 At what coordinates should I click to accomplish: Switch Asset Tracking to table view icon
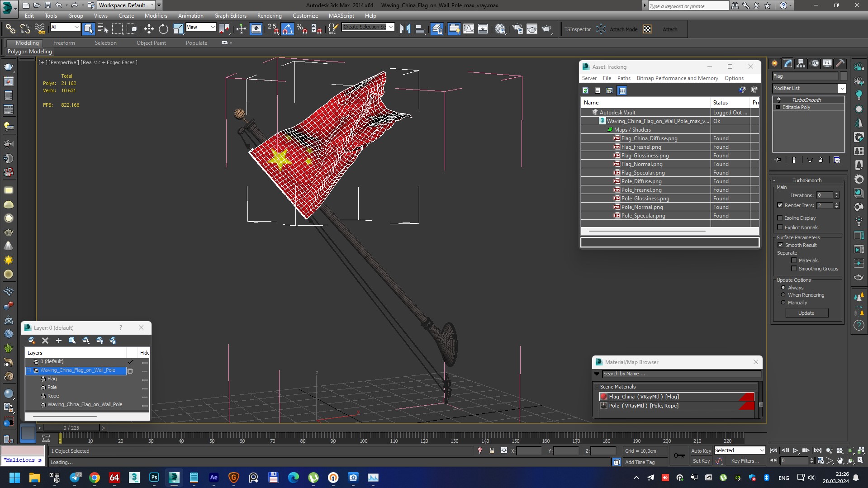click(622, 90)
